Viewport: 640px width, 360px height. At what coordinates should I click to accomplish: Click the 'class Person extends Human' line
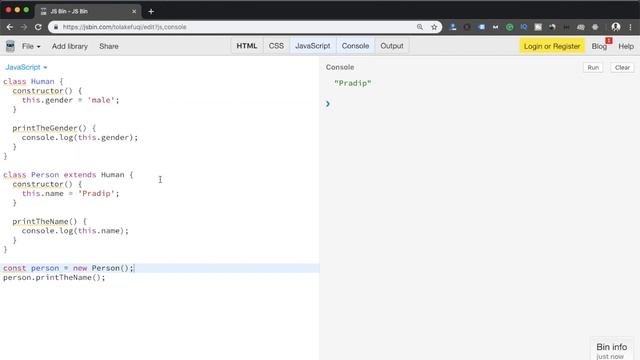(x=68, y=175)
